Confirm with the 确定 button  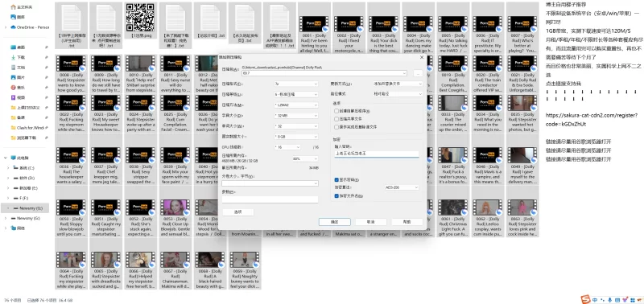point(334,221)
